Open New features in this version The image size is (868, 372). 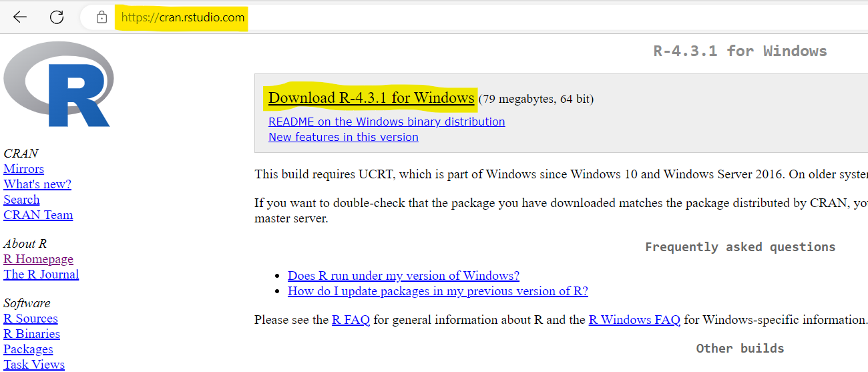[343, 137]
